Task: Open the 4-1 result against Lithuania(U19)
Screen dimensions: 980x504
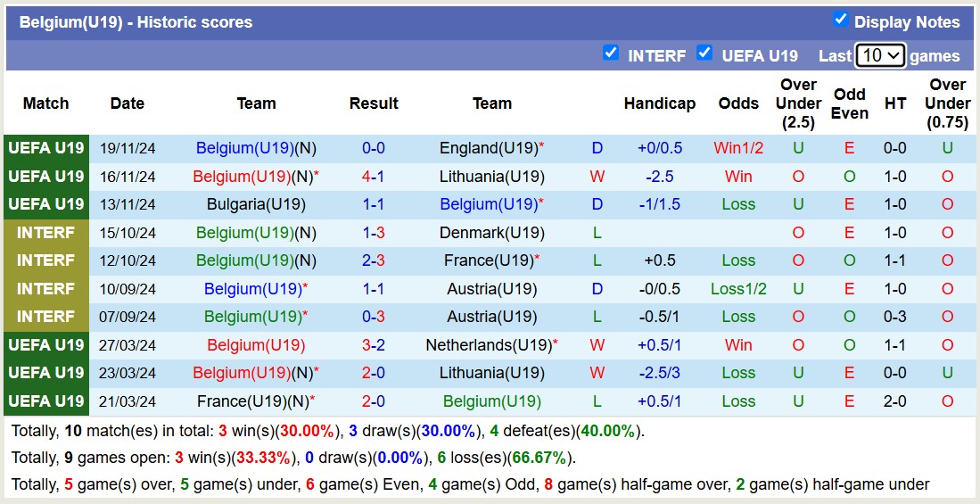Action: 373,177
